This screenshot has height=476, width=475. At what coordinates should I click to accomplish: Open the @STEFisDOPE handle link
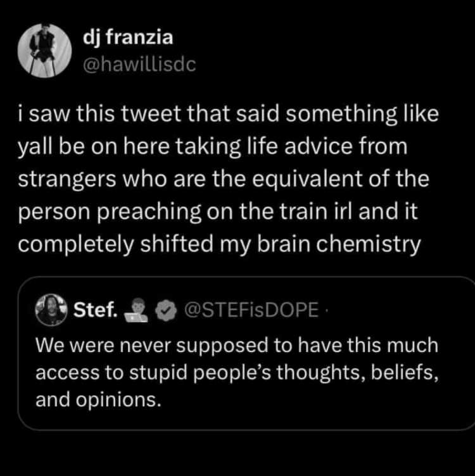251,310
